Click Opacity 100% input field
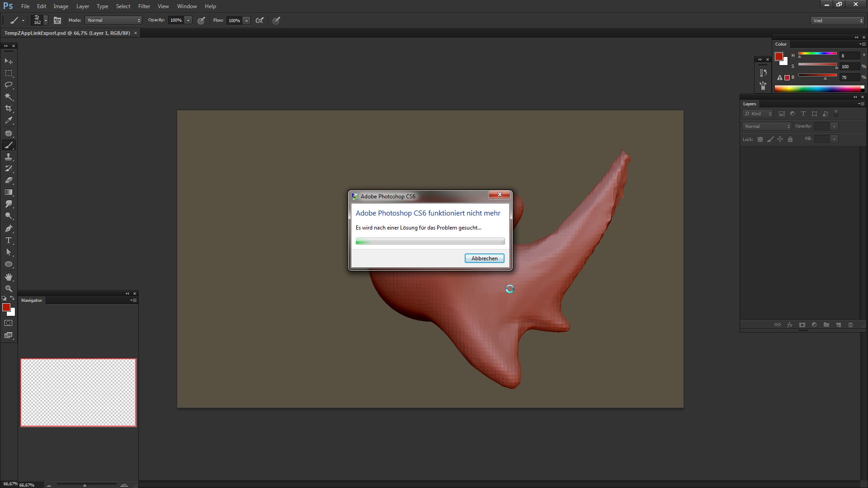The height and width of the screenshot is (488, 868). click(176, 20)
